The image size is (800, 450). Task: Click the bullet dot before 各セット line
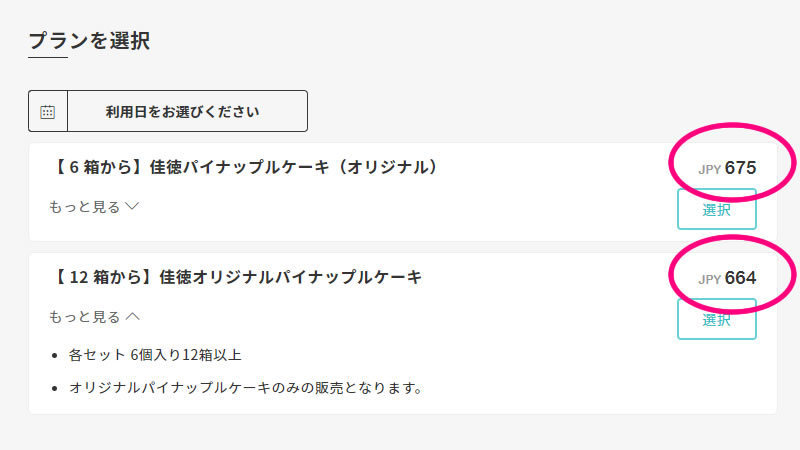point(55,356)
